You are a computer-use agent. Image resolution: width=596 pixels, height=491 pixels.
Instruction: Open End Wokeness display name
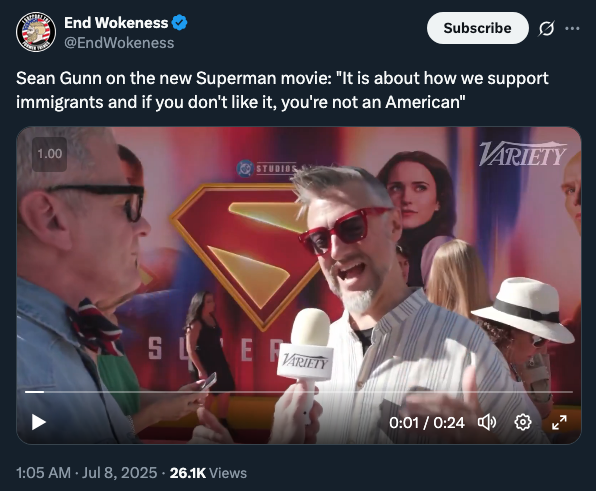point(116,23)
